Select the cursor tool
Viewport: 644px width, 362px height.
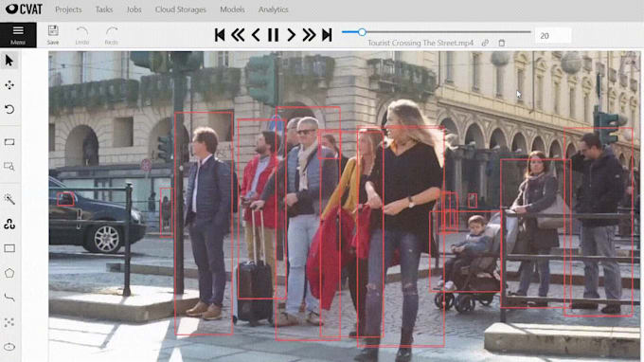[x=9, y=61]
